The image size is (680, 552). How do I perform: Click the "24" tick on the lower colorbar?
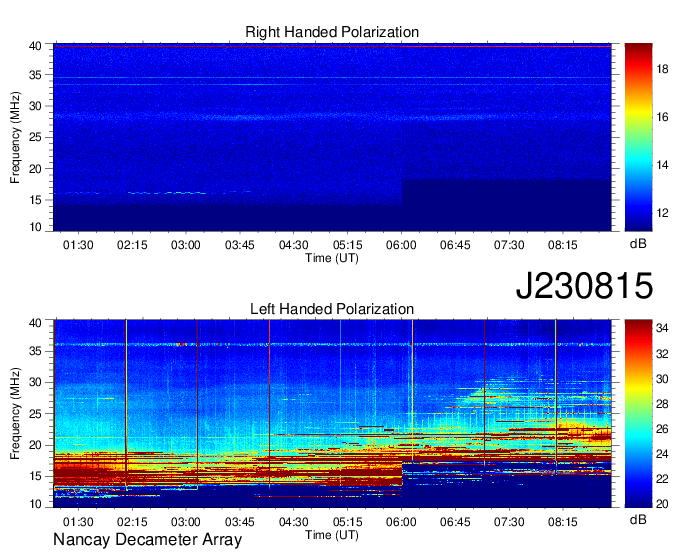click(663, 454)
